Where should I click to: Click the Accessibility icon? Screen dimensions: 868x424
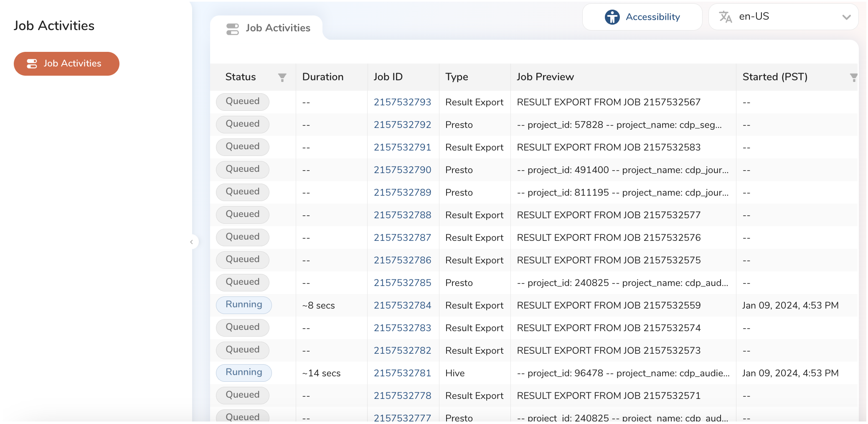tap(612, 17)
